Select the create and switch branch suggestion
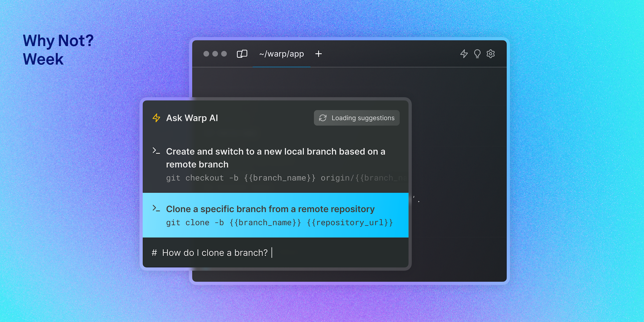Image resolution: width=644 pixels, height=322 pixels. [275, 158]
